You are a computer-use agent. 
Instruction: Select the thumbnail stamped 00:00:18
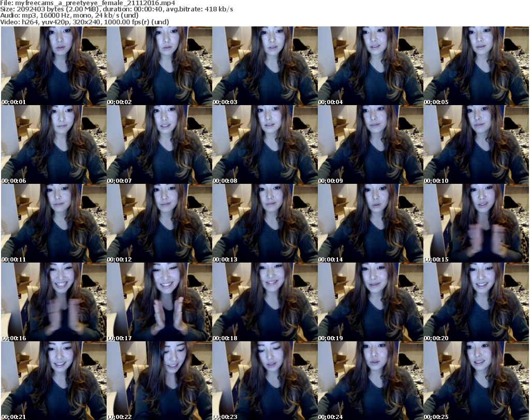coord(265,302)
